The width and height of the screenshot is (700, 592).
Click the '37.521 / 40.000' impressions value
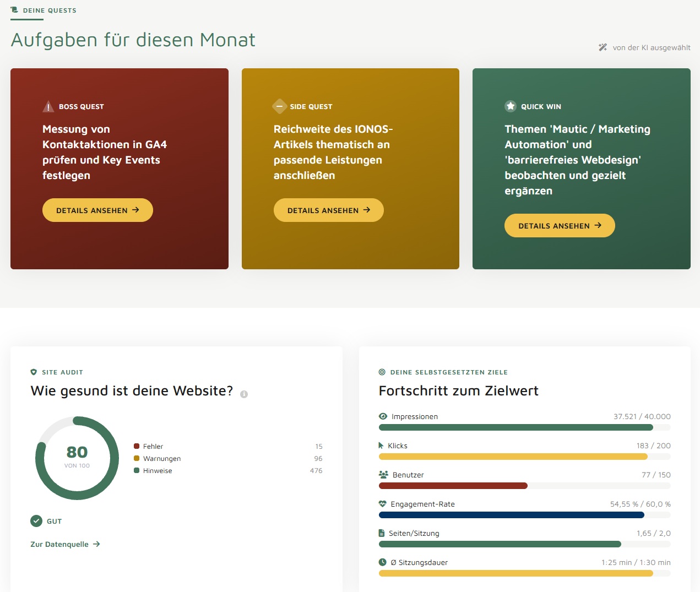(x=642, y=416)
